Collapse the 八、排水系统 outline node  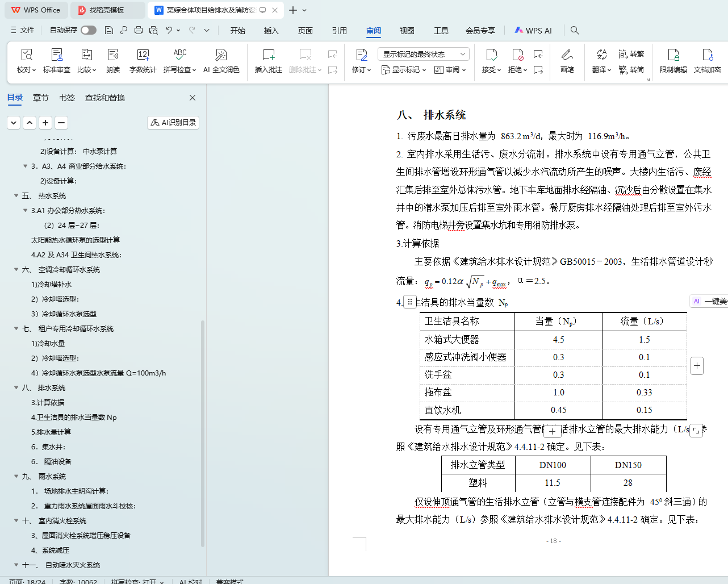point(16,387)
